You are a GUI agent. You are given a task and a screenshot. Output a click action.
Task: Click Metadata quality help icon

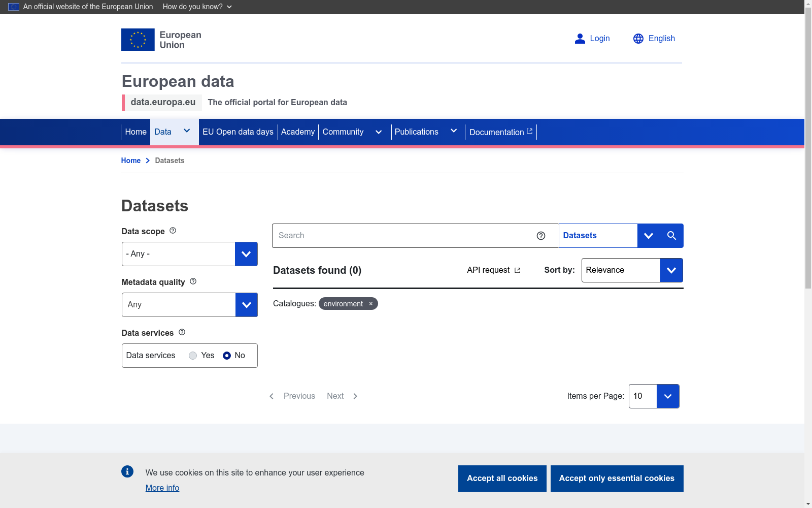(x=193, y=281)
